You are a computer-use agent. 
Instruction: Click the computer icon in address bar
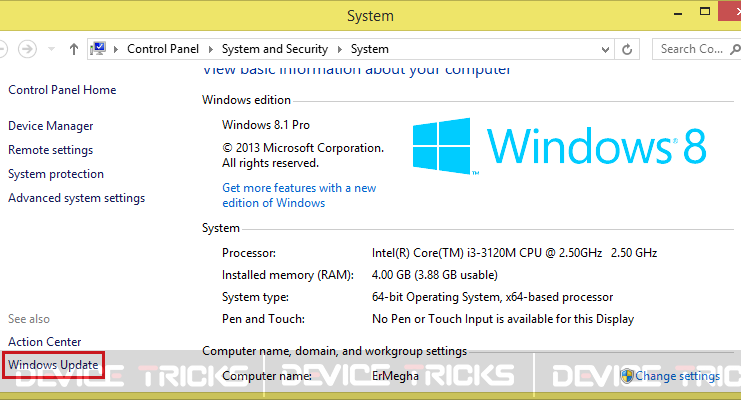98,49
